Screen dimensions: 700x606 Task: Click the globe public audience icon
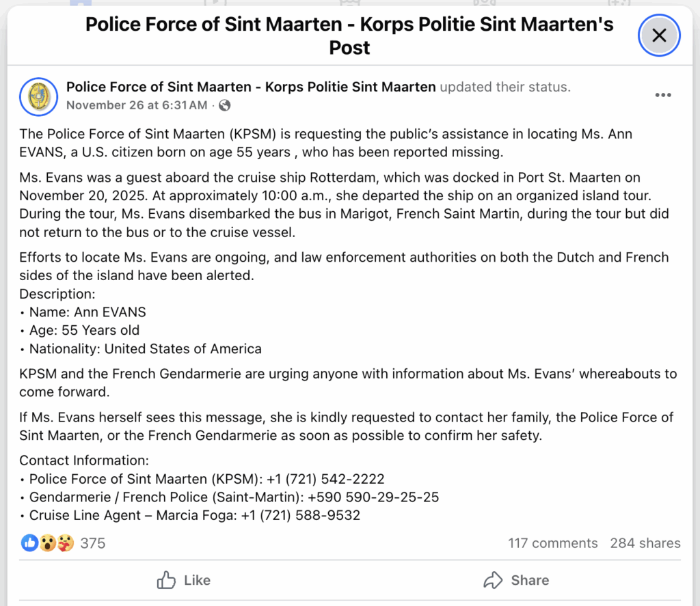click(x=224, y=105)
